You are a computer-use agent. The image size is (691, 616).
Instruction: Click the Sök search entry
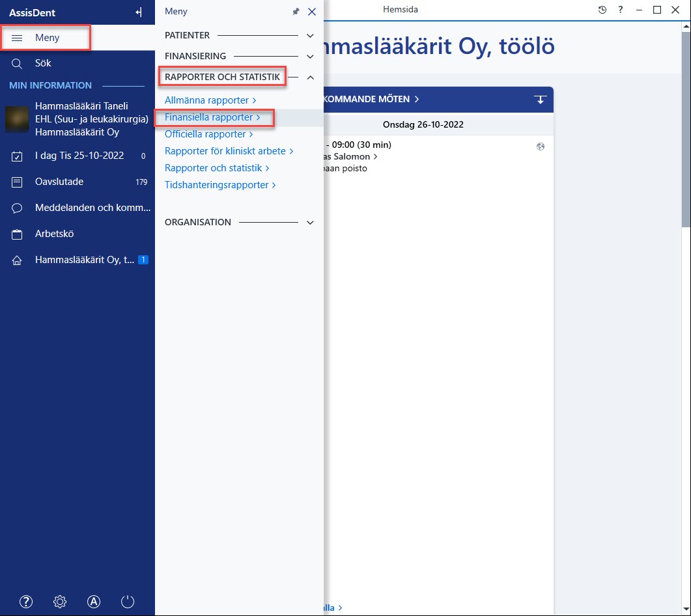[x=43, y=63]
